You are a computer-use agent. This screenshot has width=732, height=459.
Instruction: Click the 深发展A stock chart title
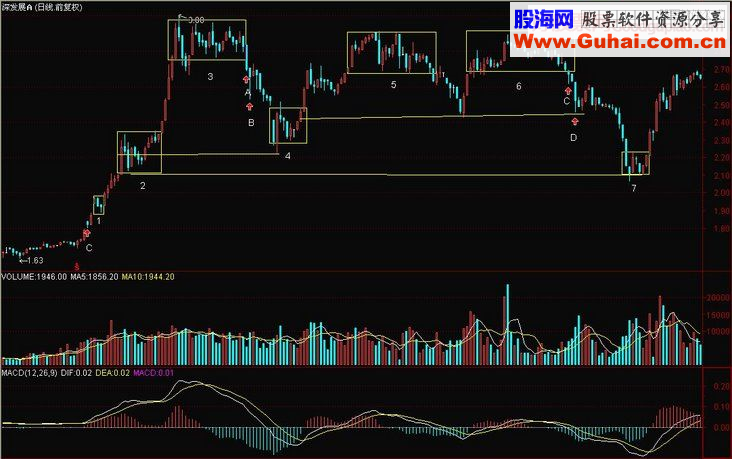coord(42,7)
